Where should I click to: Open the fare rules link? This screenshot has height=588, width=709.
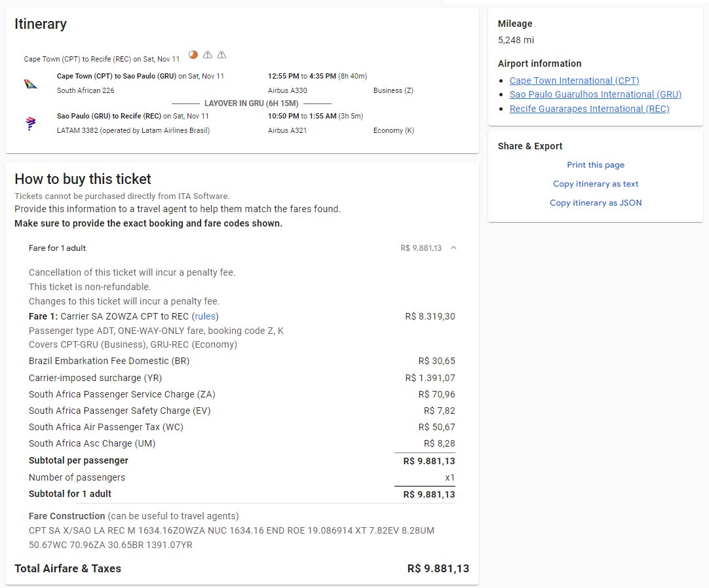click(205, 316)
